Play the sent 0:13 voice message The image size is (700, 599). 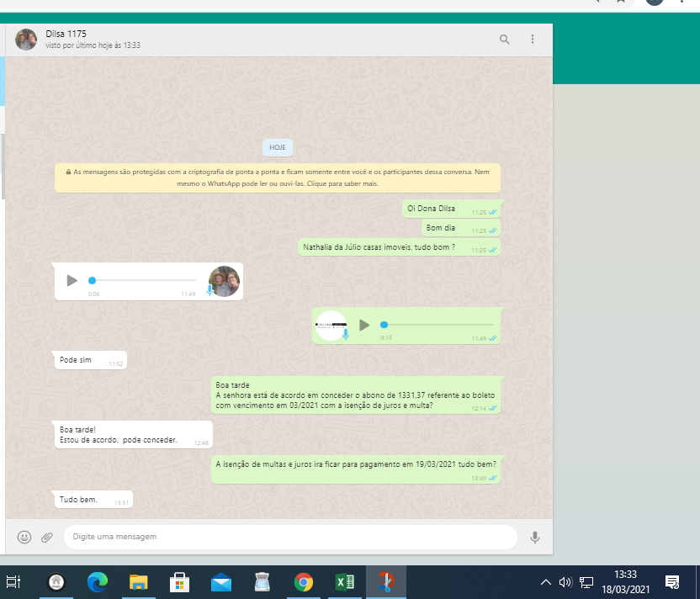pyautogui.click(x=364, y=325)
